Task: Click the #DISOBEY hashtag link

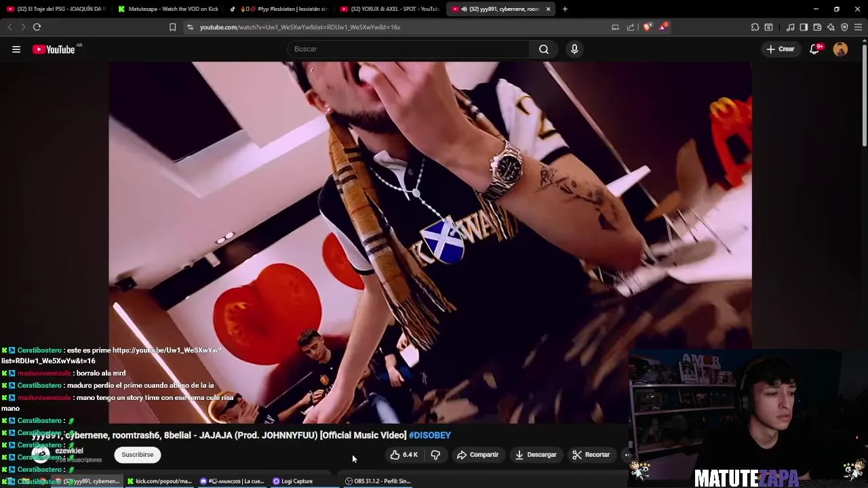Action: (430, 435)
